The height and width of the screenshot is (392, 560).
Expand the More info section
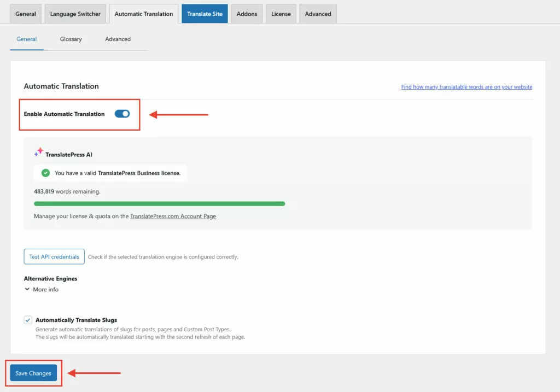click(x=42, y=290)
